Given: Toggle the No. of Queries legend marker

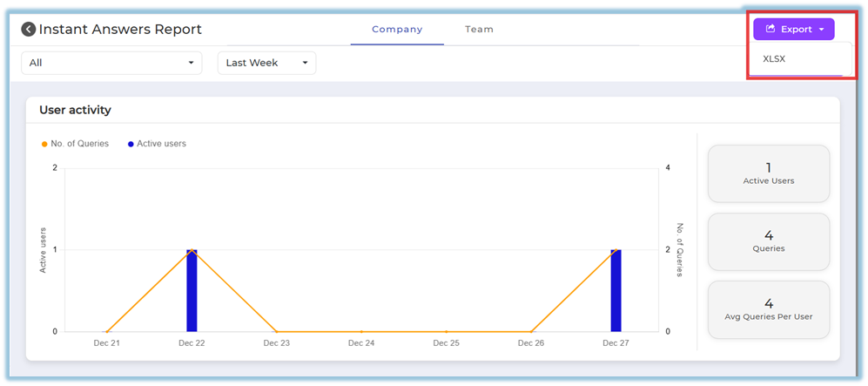Looking at the screenshot, I should click(x=44, y=144).
